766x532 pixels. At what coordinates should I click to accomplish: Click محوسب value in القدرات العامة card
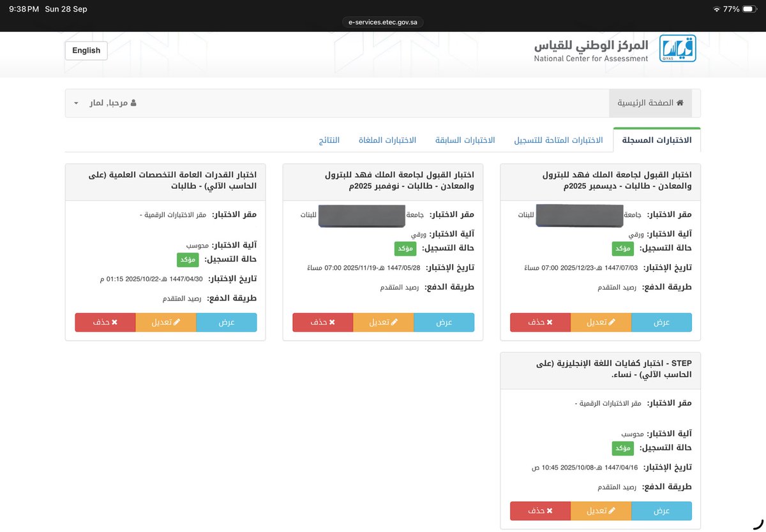197,246
